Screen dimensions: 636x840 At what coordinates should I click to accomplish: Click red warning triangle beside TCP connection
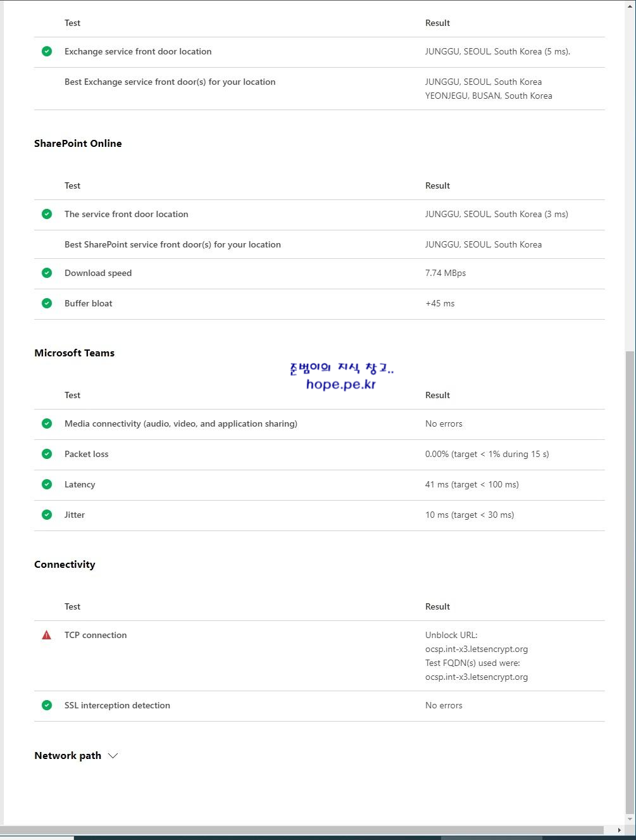pyautogui.click(x=47, y=635)
